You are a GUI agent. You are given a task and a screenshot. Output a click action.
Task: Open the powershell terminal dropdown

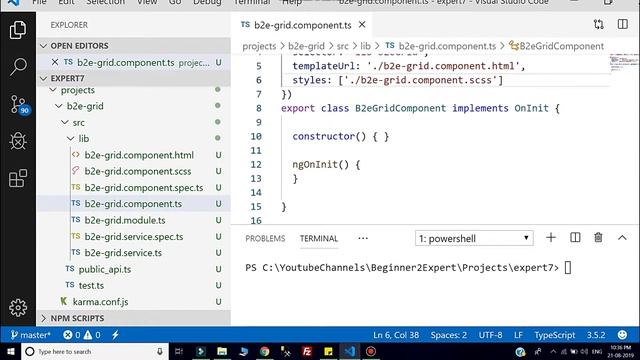tap(474, 238)
